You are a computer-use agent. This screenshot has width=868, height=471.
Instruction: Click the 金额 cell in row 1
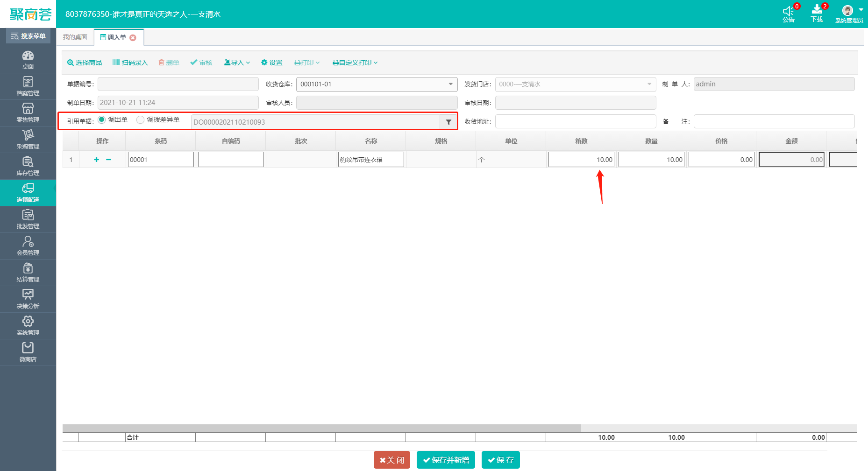(x=791, y=160)
